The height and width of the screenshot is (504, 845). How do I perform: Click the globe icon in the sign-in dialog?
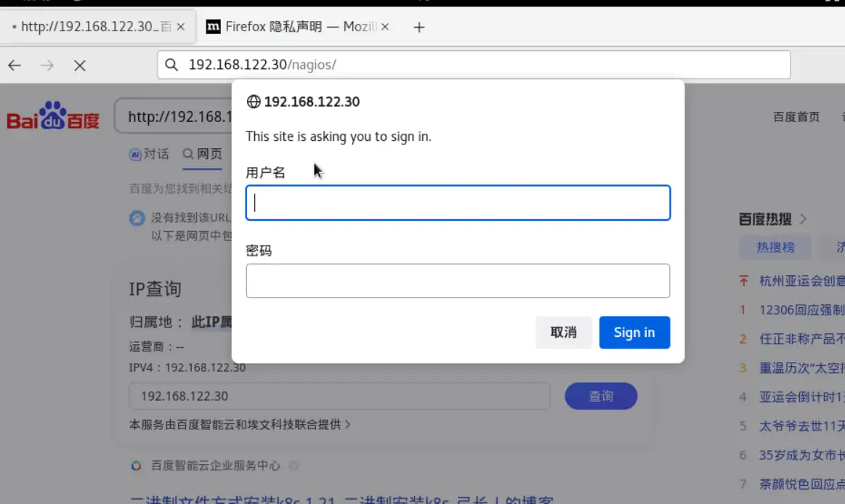point(253,102)
